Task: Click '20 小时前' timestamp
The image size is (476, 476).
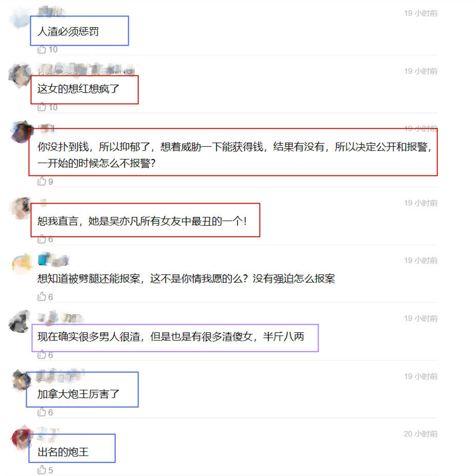Action: (x=421, y=434)
